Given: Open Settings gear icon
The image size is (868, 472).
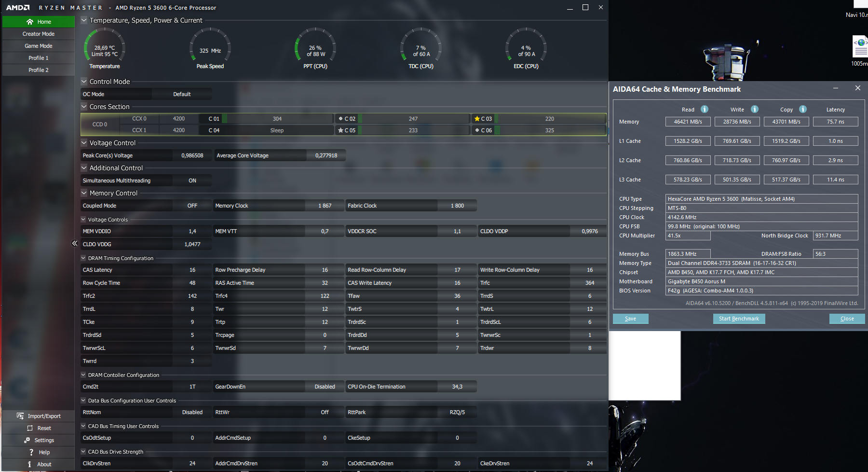Looking at the screenshot, I should click(27, 440).
